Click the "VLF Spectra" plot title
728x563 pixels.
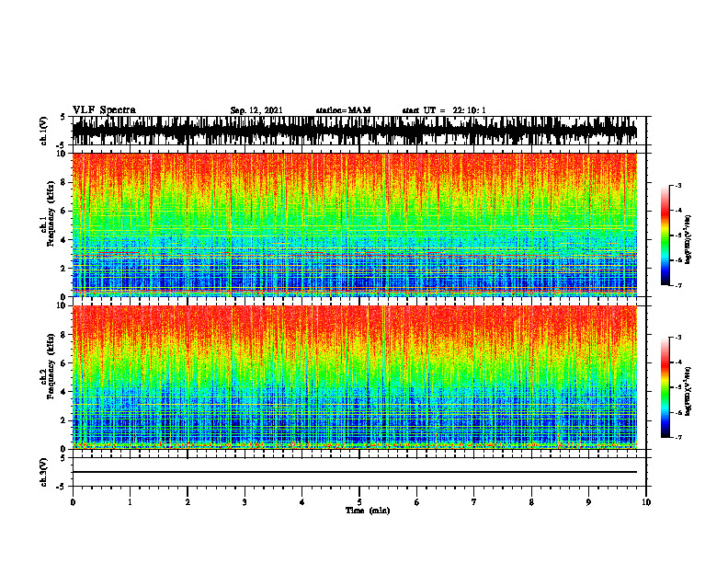104,109
